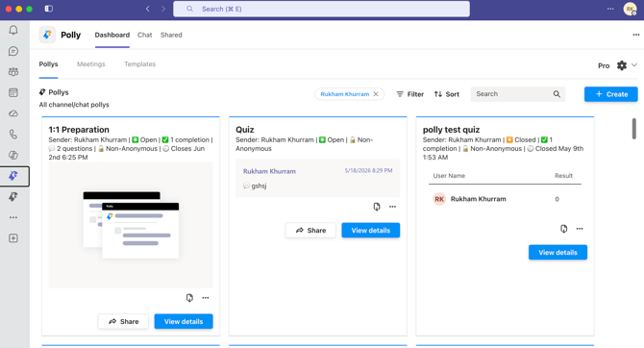
Task: Select Rukham Khurram row in results table
Action: pyautogui.click(x=506, y=199)
